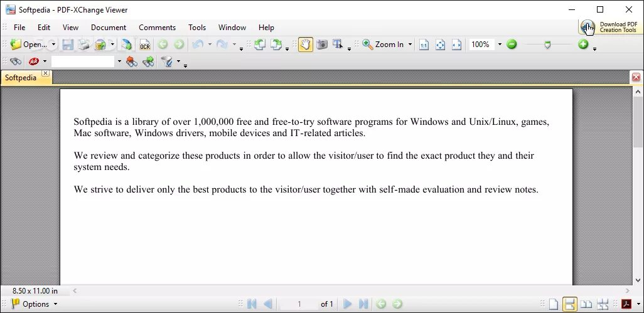
Task: Select the Softpedia document tab
Action: point(21,78)
